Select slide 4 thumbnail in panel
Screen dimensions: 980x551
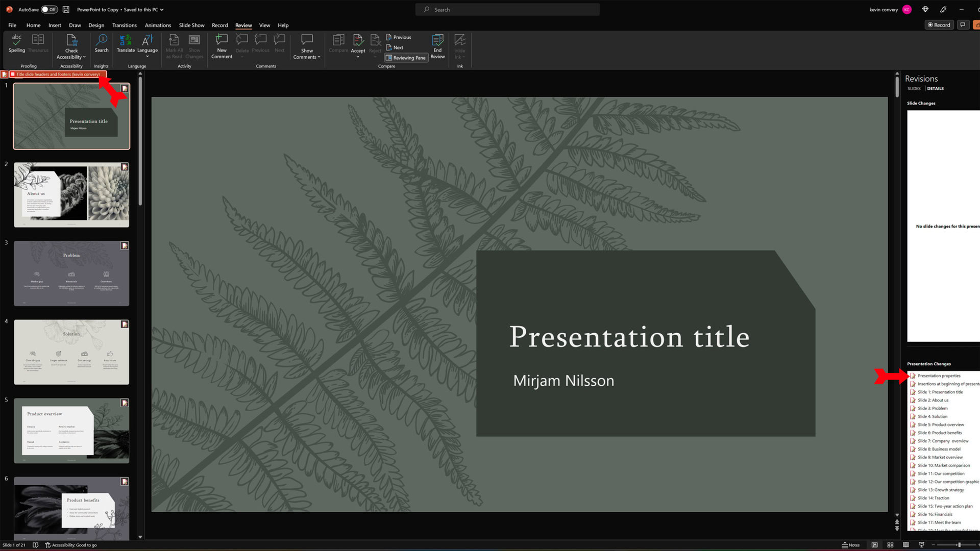tap(71, 353)
